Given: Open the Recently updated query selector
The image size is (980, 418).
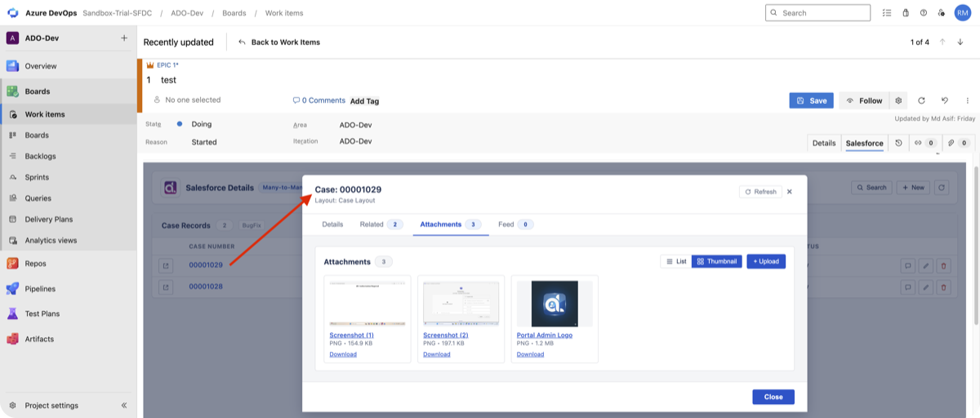Looking at the screenshot, I should click(x=178, y=42).
